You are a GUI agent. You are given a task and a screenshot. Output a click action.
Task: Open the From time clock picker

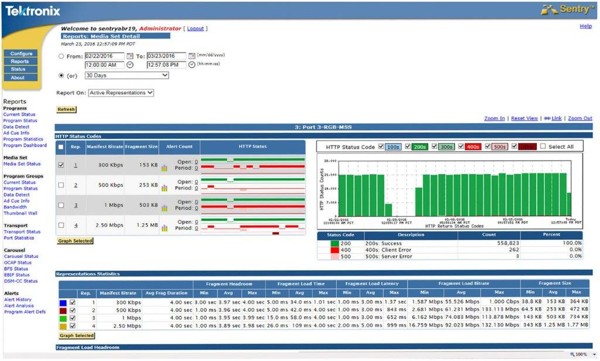[x=130, y=65]
